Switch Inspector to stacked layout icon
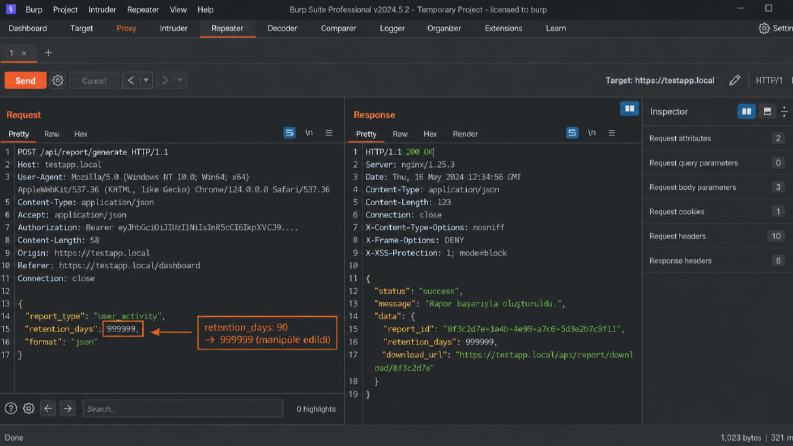 coord(767,111)
